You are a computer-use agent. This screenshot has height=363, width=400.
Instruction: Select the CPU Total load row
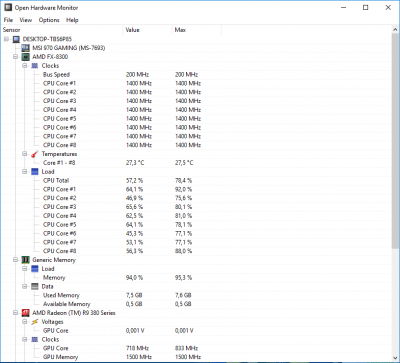[x=197, y=180]
